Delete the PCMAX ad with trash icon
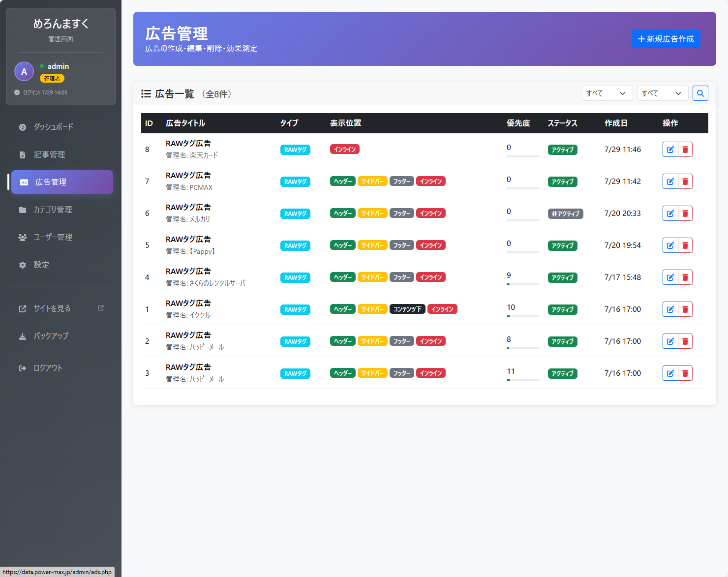728x577 pixels. 685,182
